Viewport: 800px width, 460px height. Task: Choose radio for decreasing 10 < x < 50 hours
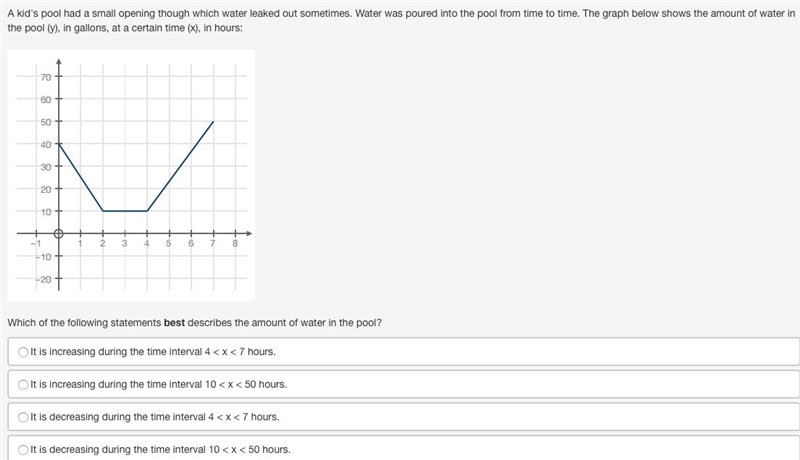23,450
